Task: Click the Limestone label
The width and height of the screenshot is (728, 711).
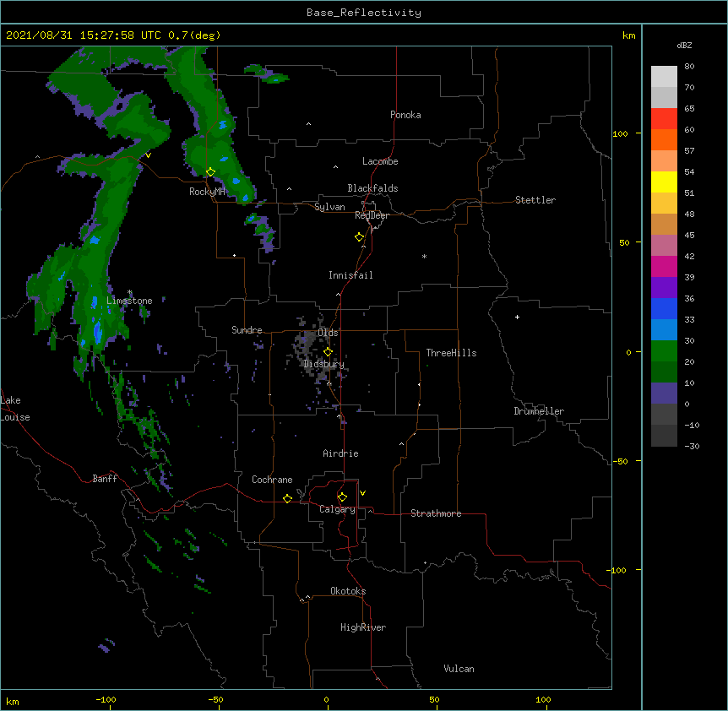Action: pos(129,301)
